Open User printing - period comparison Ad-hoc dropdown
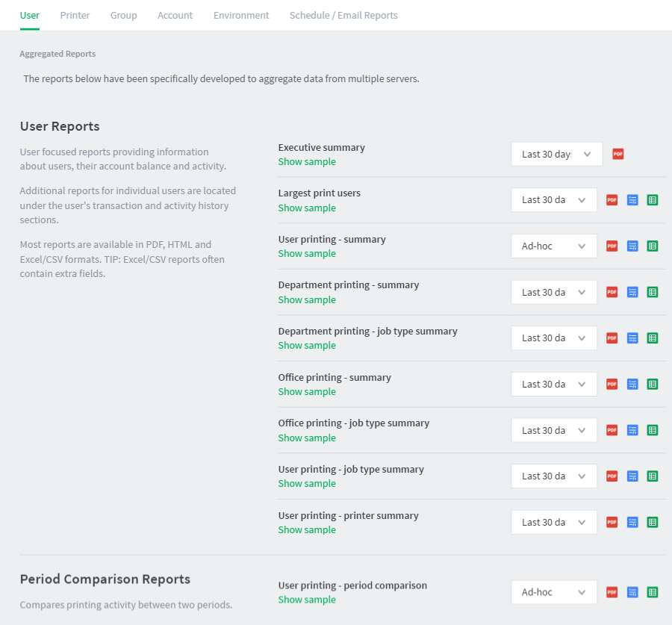Viewport: 672px width, 625px height. pyautogui.click(x=554, y=592)
